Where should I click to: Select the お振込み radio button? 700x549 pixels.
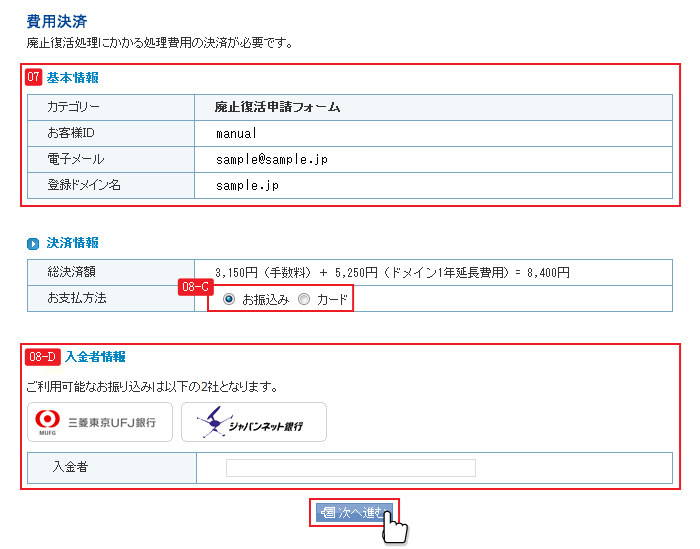pyautogui.click(x=230, y=299)
